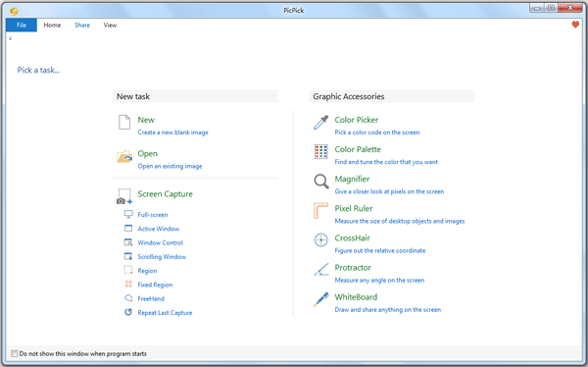Viewport: 588px width, 367px height.
Task: Choose Window Control capture link
Action: (160, 242)
